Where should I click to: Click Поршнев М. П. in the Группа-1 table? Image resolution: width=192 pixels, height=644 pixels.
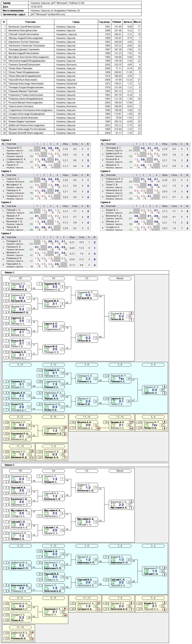click(14, 148)
